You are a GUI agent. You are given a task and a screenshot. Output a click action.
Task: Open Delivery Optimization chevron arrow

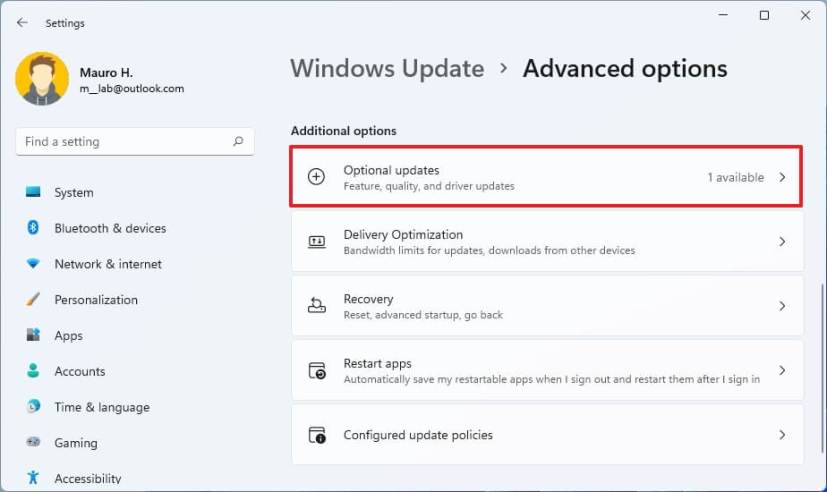(x=782, y=242)
